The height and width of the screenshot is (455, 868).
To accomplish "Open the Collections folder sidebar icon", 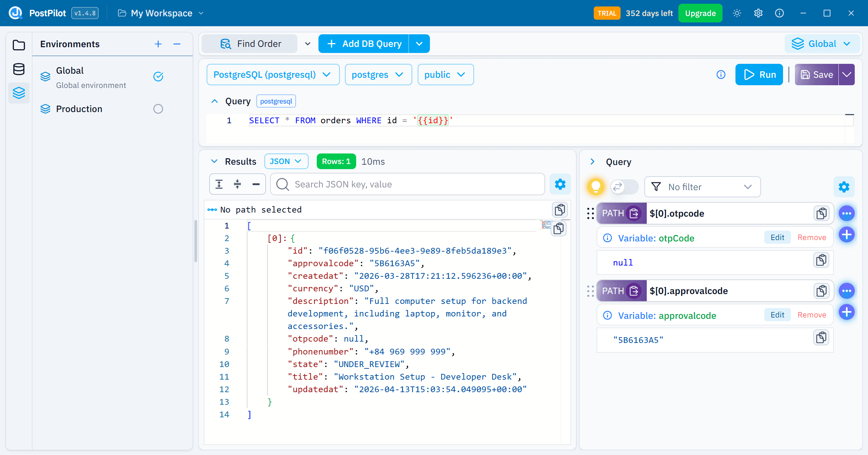I will pos(19,45).
